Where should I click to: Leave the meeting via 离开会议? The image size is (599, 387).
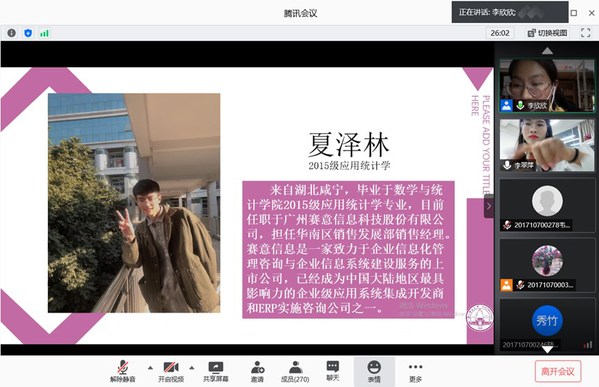tap(558, 371)
